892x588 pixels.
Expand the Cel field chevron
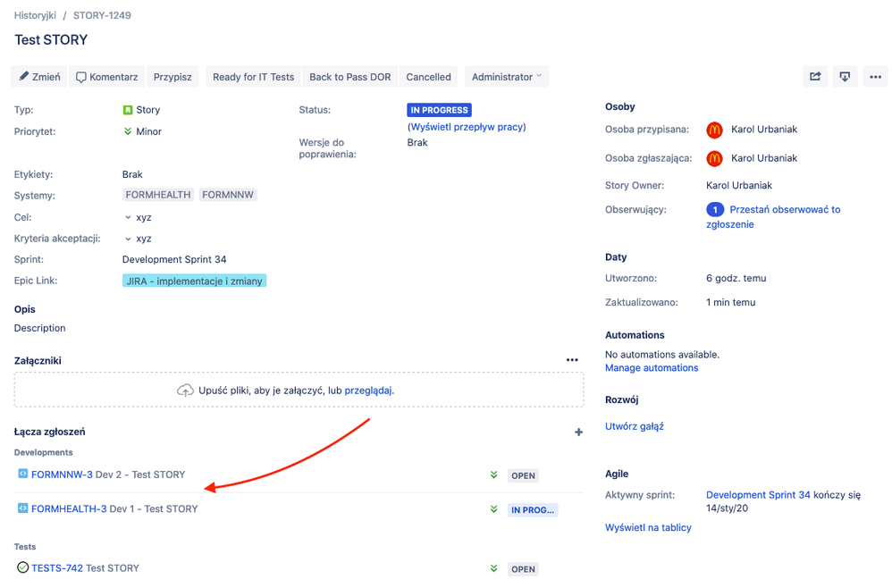[128, 217]
